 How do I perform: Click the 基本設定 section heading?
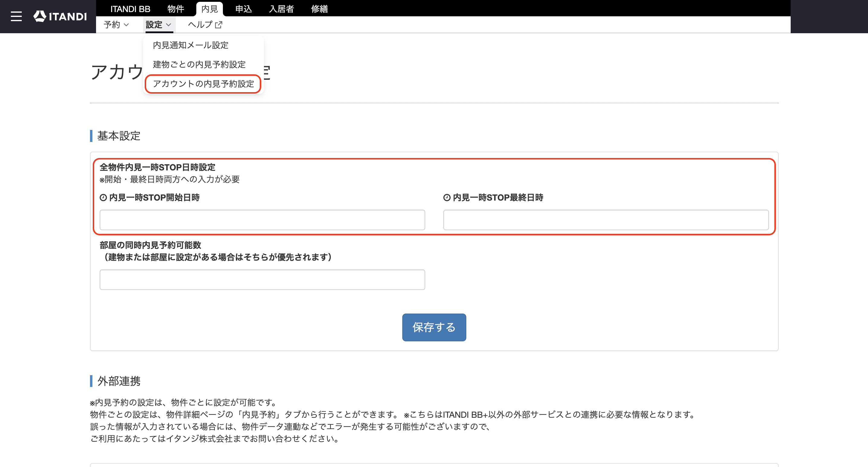[119, 136]
